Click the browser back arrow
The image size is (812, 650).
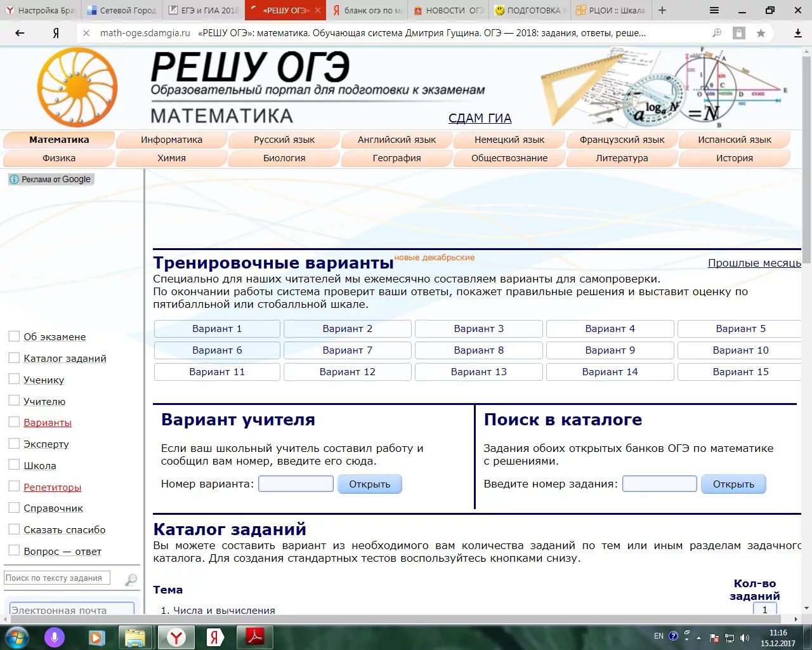pyautogui.click(x=20, y=33)
